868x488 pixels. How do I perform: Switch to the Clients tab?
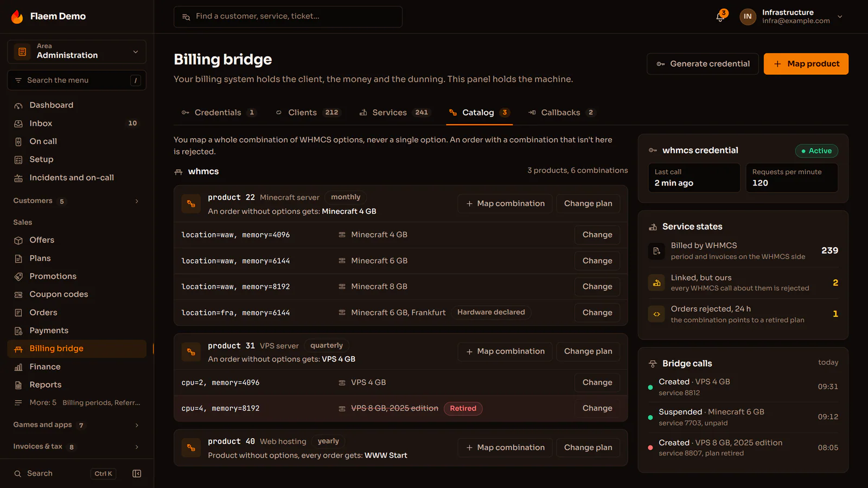[308, 112]
